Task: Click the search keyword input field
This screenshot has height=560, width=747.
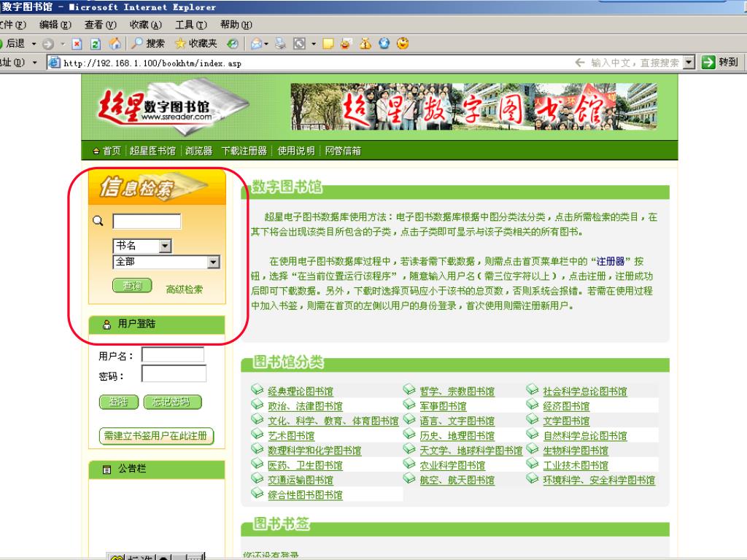Action: [x=147, y=222]
